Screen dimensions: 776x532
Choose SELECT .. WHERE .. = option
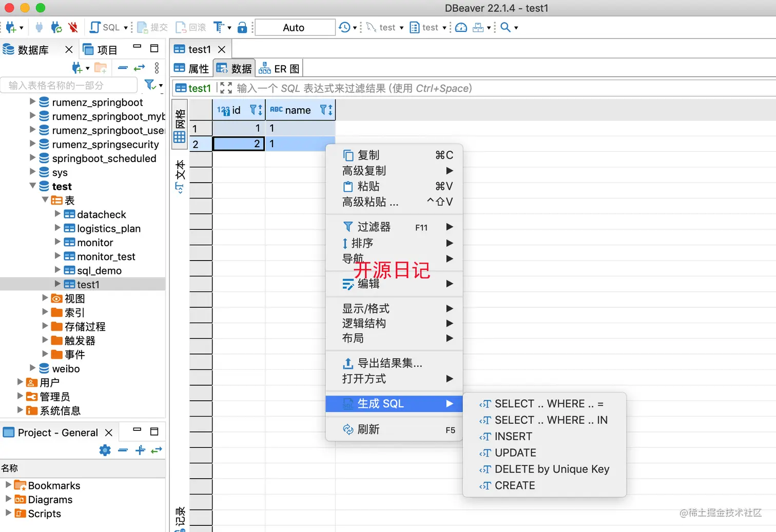coord(544,404)
